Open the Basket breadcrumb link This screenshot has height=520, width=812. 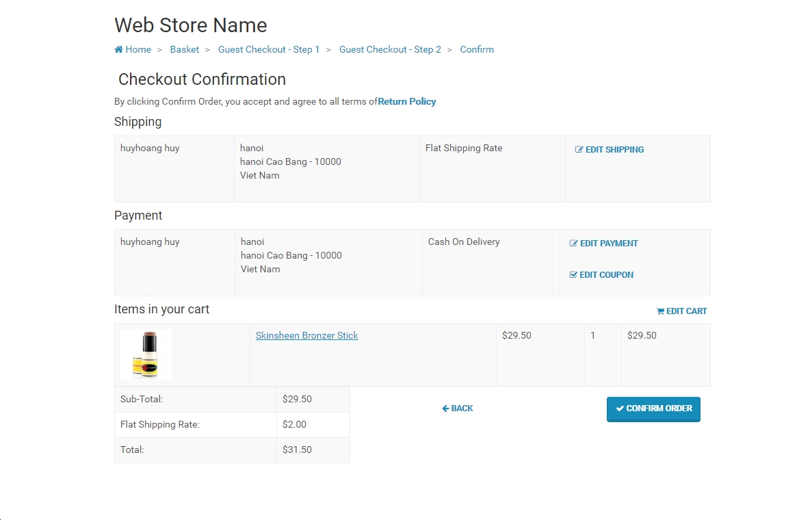click(184, 50)
